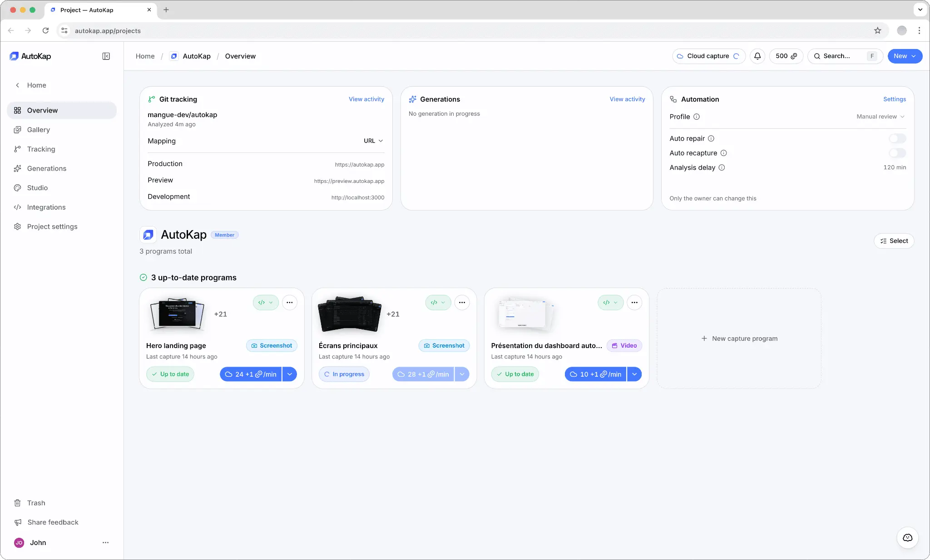The height and width of the screenshot is (560, 930).
Task: Reload the page in the browser
Action: click(45, 30)
